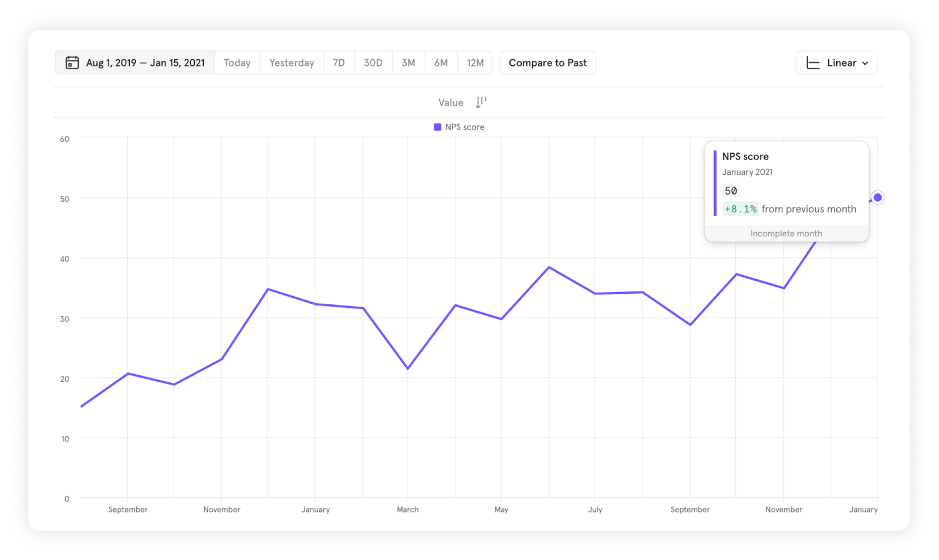Click the NPS score legend label
Screen dimensions: 939x560
[465, 127]
